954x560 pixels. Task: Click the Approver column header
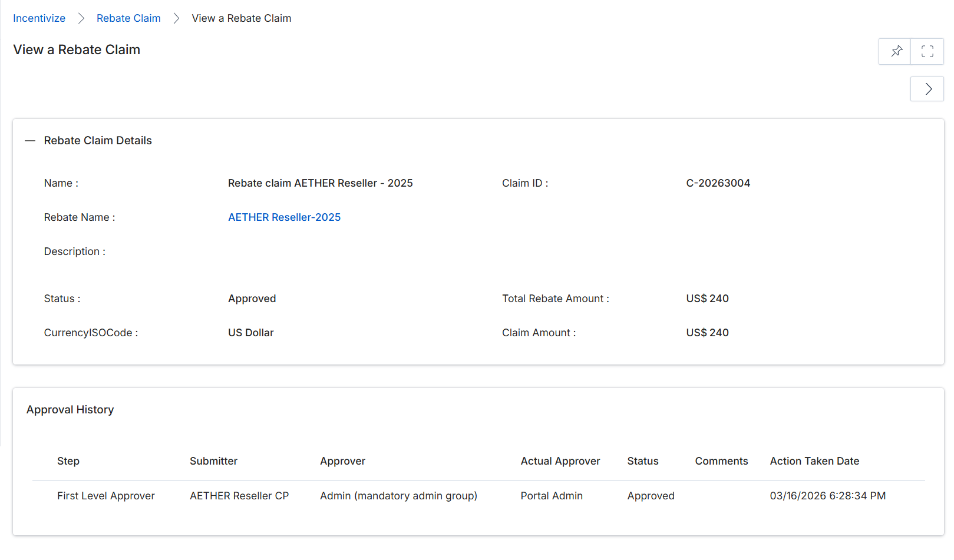click(343, 461)
